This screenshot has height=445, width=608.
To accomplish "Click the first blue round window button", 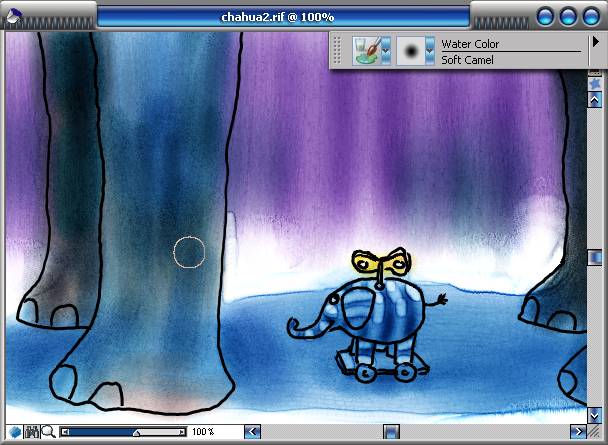I will 545,17.
